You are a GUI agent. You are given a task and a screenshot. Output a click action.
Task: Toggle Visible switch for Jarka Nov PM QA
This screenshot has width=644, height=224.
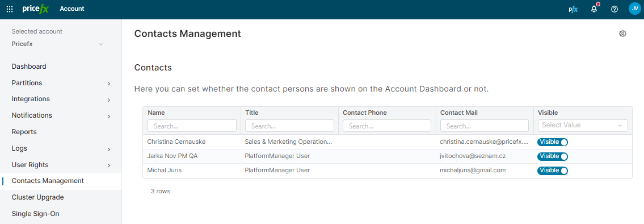(x=553, y=156)
